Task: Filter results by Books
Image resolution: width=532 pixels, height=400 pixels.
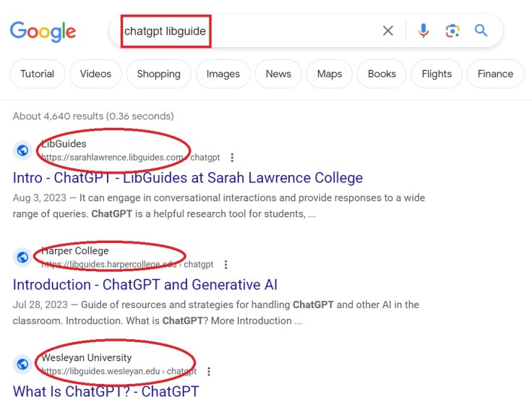Action: pyautogui.click(x=382, y=74)
